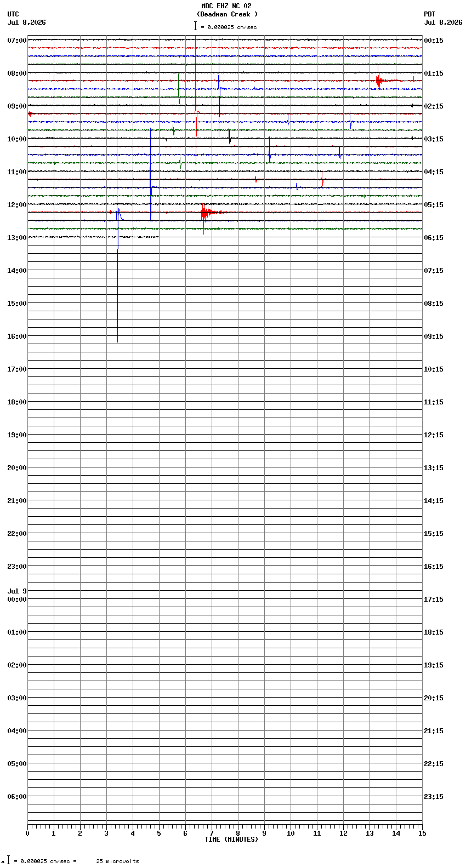Click the '00:15' PDT time label
The image size is (466, 868).
tap(434, 41)
